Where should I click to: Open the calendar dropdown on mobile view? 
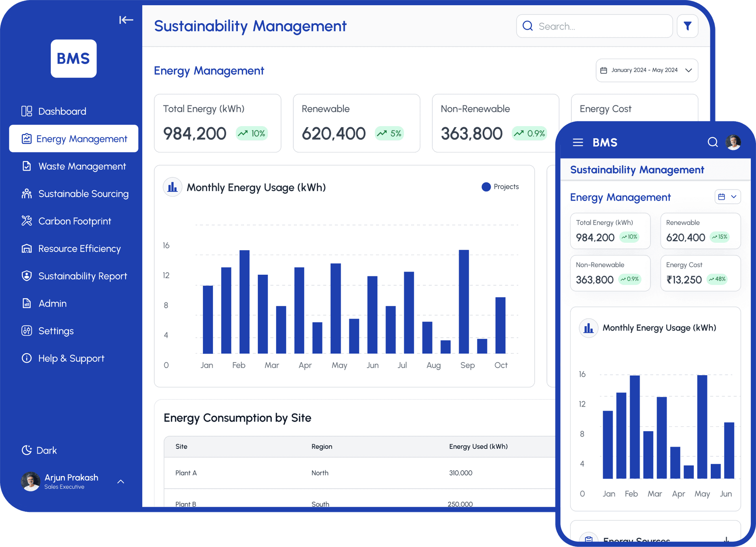727,197
